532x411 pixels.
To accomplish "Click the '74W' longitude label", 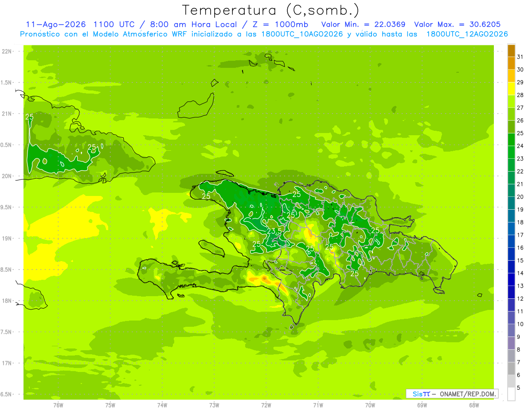I will [162, 405].
